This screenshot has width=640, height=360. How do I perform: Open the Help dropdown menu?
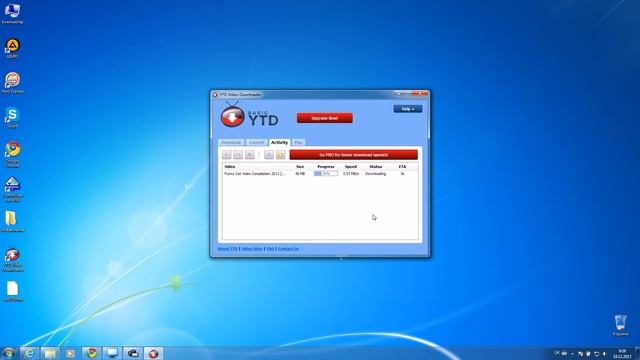click(407, 109)
